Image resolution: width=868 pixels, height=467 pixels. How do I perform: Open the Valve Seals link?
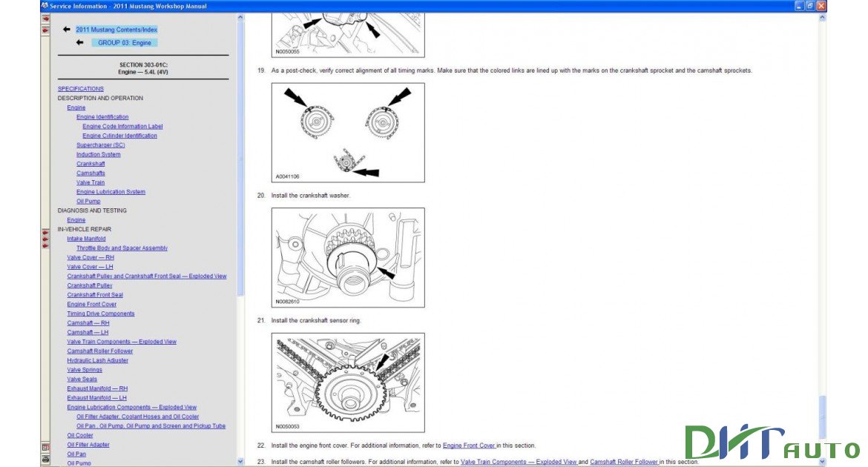point(82,380)
